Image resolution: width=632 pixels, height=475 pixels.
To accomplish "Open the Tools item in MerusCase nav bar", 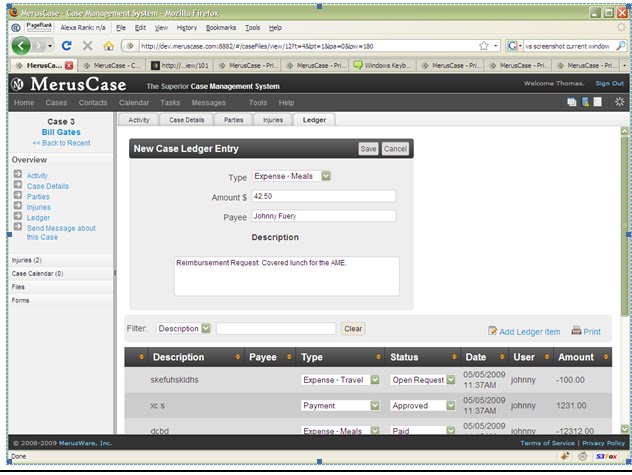I will tap(258, 103).
